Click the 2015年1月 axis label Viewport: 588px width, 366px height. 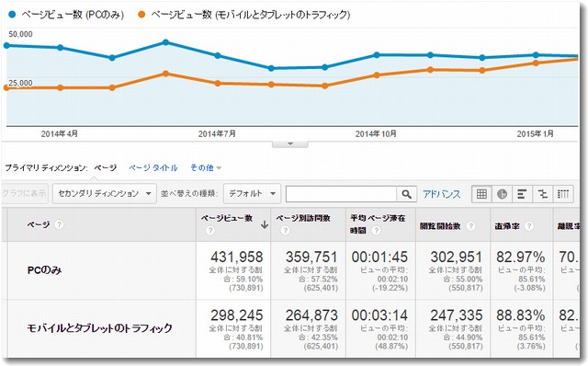535,133
